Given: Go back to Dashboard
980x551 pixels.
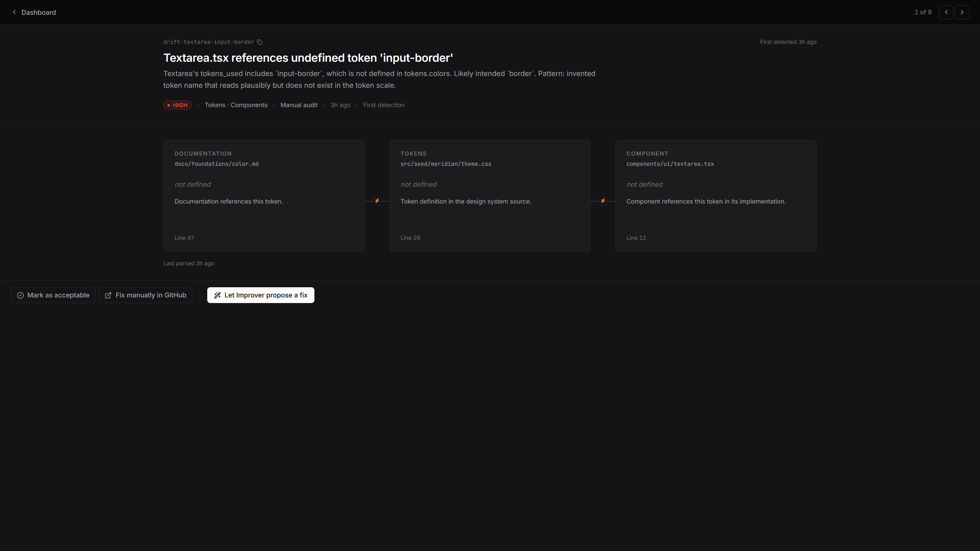Looking at the screenshot, I should pos(34,12).
